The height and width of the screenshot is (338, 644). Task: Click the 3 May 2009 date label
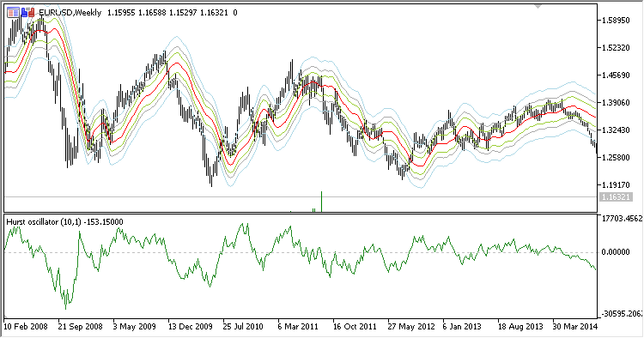click(134, 327)
